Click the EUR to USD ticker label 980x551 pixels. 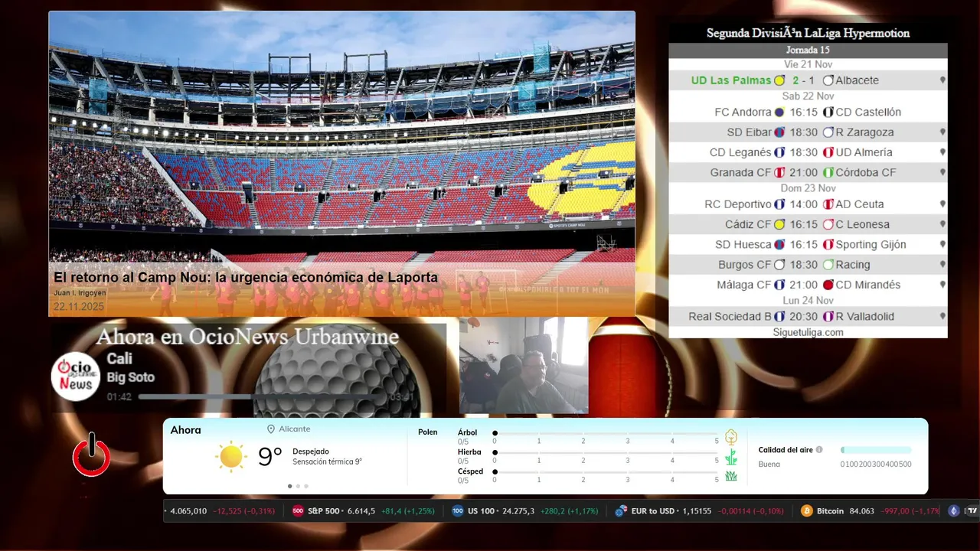click(x=653, y=511)
